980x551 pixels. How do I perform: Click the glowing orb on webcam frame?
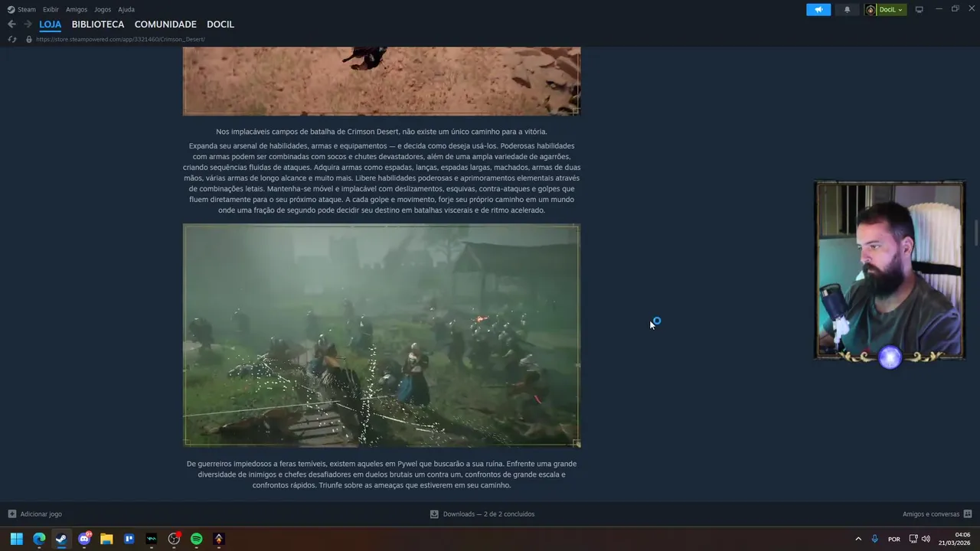tap(890, 357)
